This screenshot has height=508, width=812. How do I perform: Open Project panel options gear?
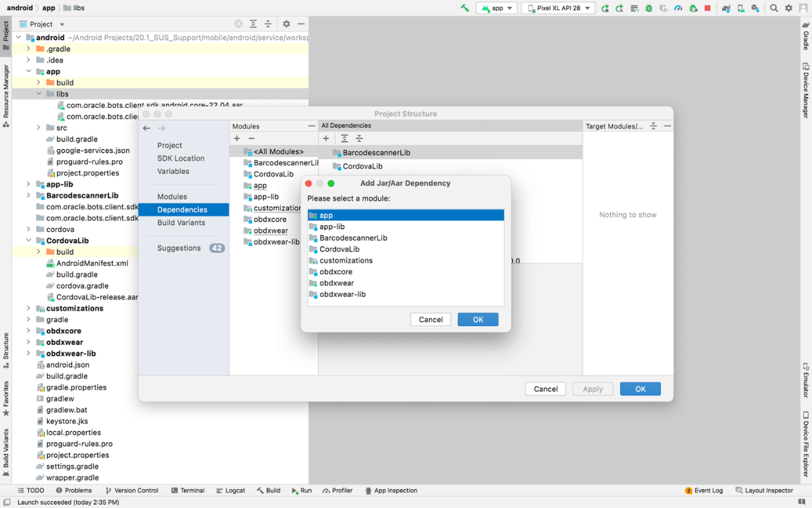click(x=286, y=24)
